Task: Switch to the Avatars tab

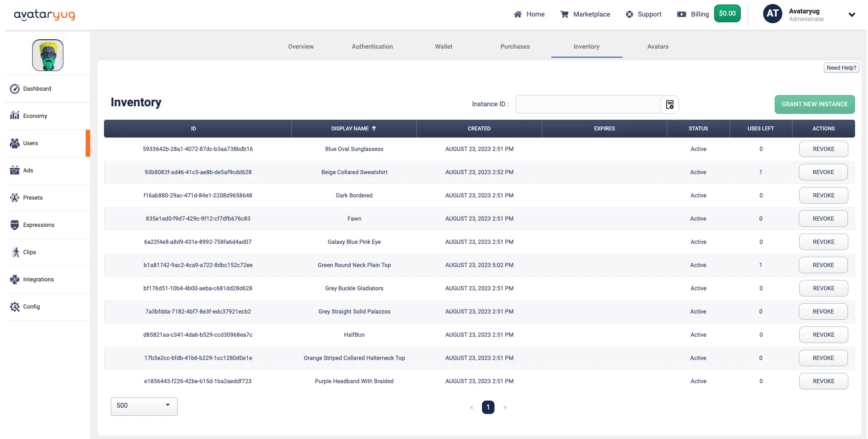Action: 658,46
